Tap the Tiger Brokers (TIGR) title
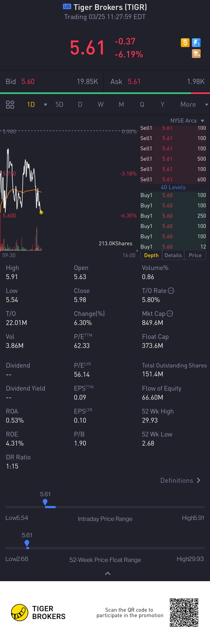 (110, 7)
